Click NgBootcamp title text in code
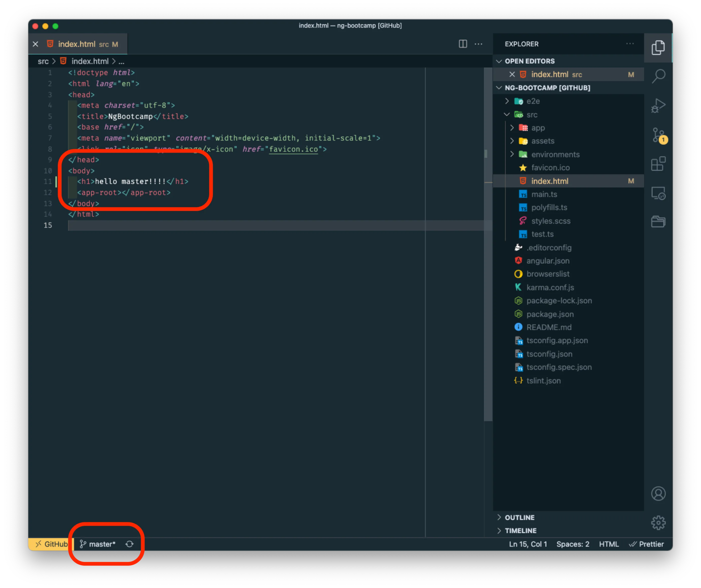Screen dimensions: 701x588 (130, 116)
